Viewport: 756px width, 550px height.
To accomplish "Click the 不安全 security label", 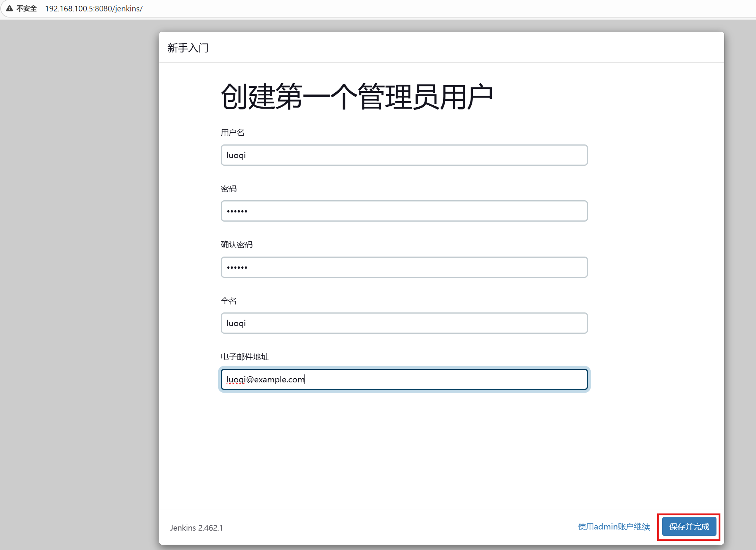I will [x=27, y=8].
